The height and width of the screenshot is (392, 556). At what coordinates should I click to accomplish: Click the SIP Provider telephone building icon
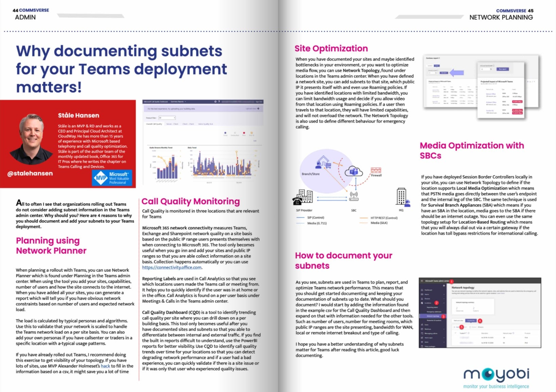pos(302,198)
